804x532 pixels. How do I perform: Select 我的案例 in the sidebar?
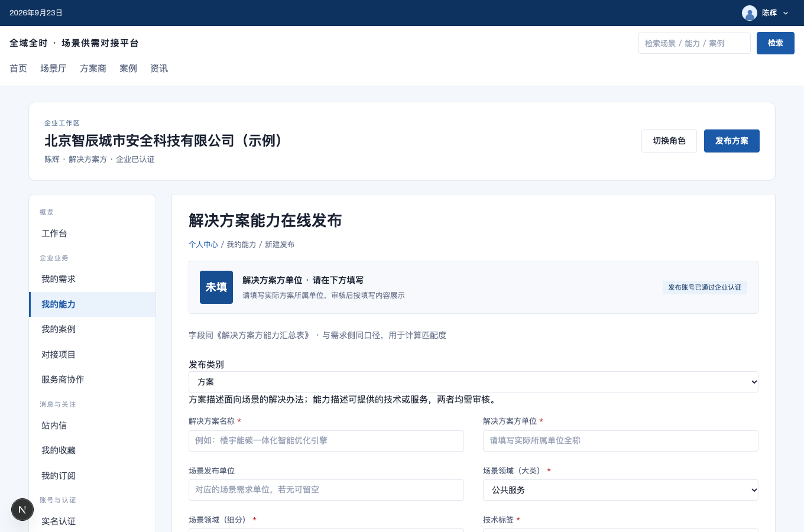tap(92, 329)
